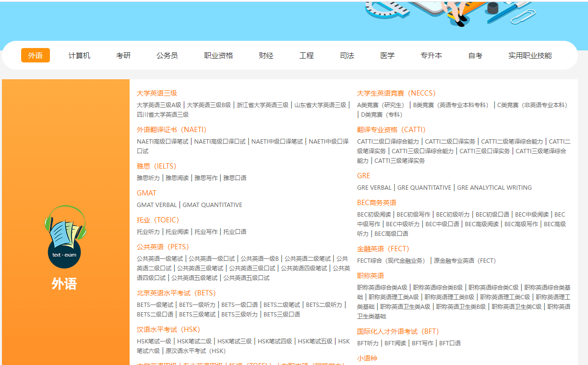588x365 pixels.
Task: Open the 公务员 category tab
Action: (x=167, y=55)
